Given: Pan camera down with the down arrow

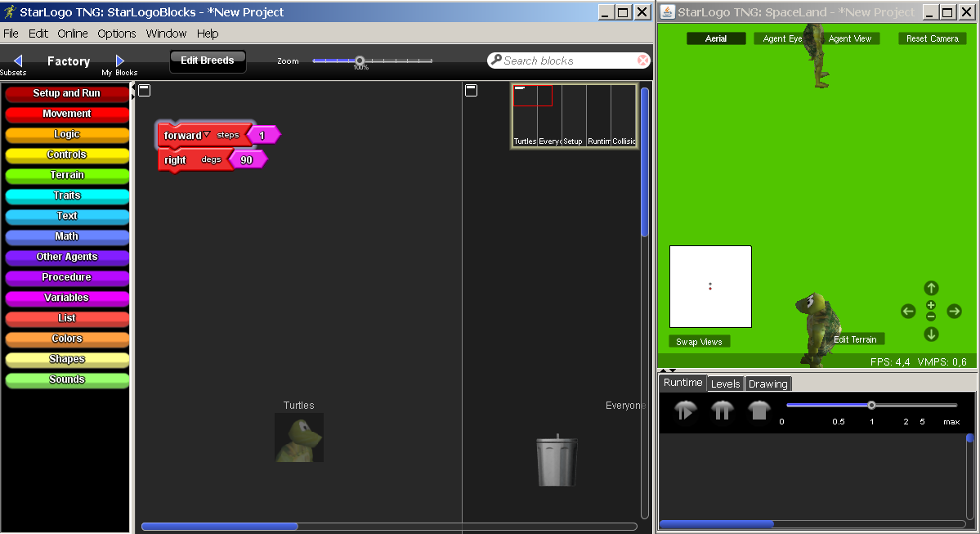Looking at the screenshot, I should coord(931,334).
